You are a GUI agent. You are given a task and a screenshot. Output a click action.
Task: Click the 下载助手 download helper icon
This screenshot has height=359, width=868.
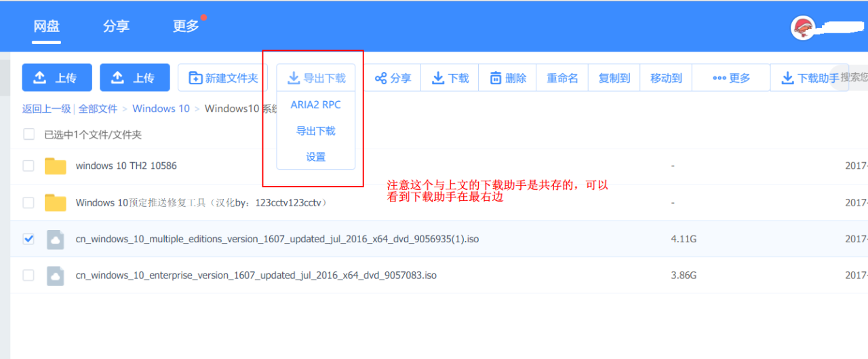click(788, 78)
